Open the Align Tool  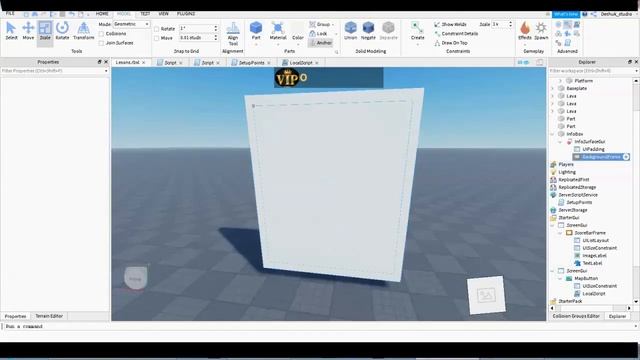(233, 34)
